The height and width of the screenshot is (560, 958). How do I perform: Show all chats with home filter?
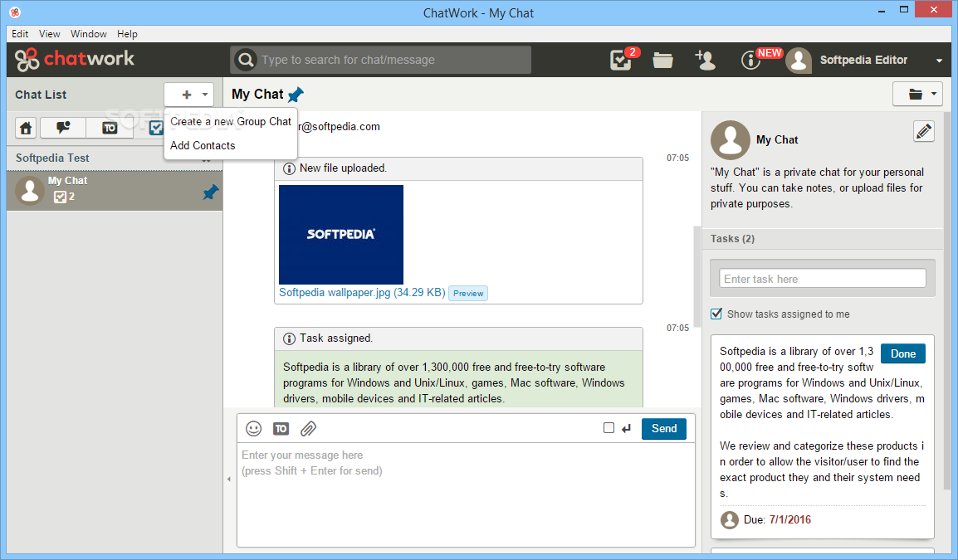point(26,128)
